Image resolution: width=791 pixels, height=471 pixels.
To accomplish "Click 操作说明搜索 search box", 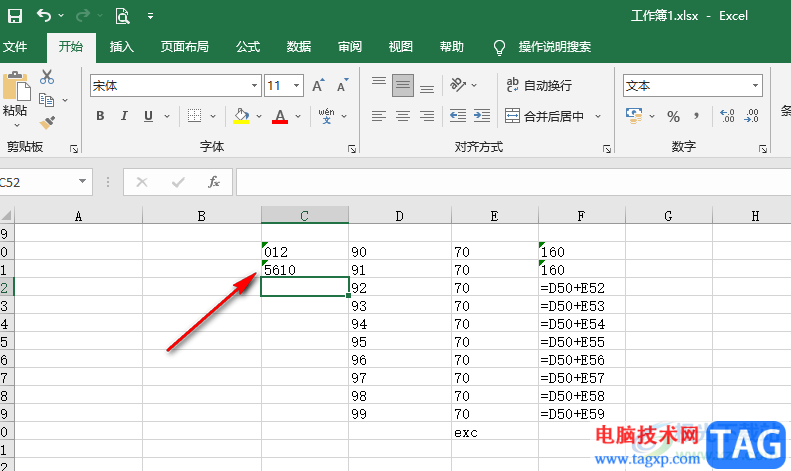I will [554, 47].
